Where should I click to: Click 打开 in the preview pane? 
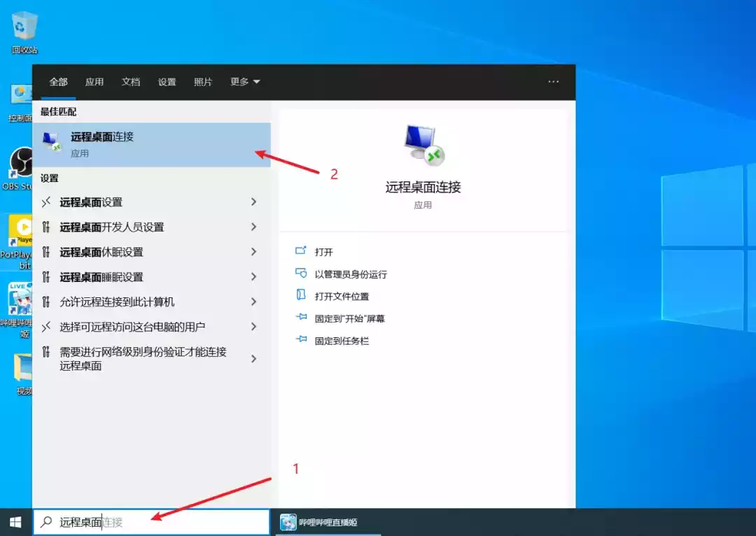[323, 252]
